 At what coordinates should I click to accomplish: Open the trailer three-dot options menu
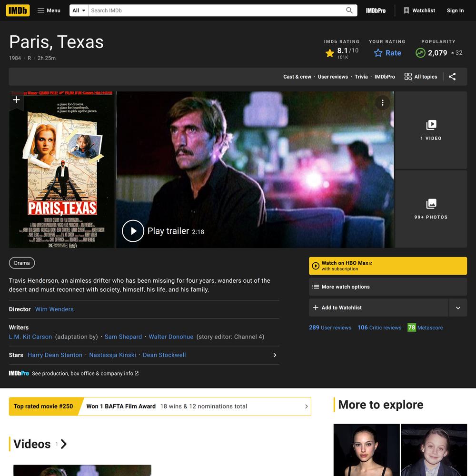(x=383, y=103)
